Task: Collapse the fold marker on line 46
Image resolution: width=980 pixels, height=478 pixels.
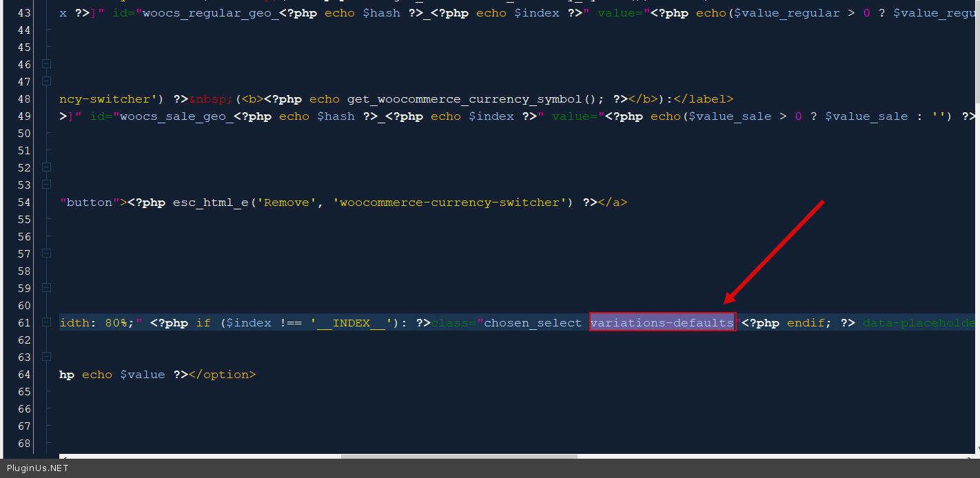Action: click(47, 64)
